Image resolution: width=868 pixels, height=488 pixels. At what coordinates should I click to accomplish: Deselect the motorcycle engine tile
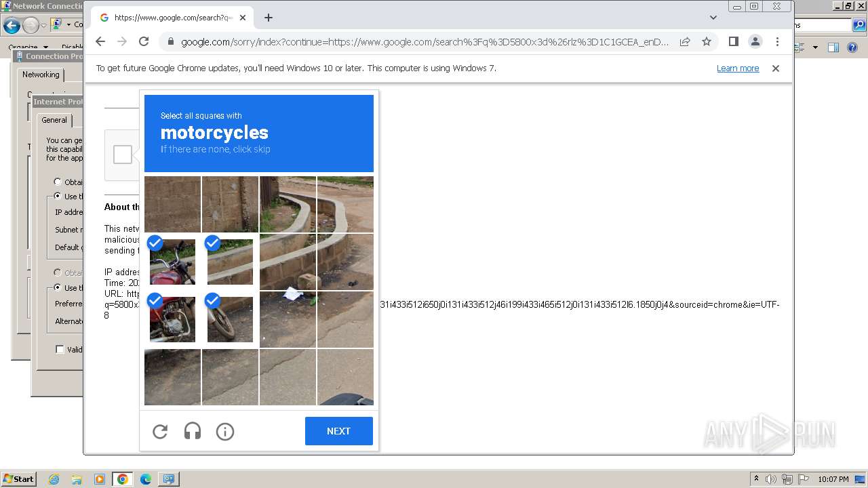pos(172,319)
